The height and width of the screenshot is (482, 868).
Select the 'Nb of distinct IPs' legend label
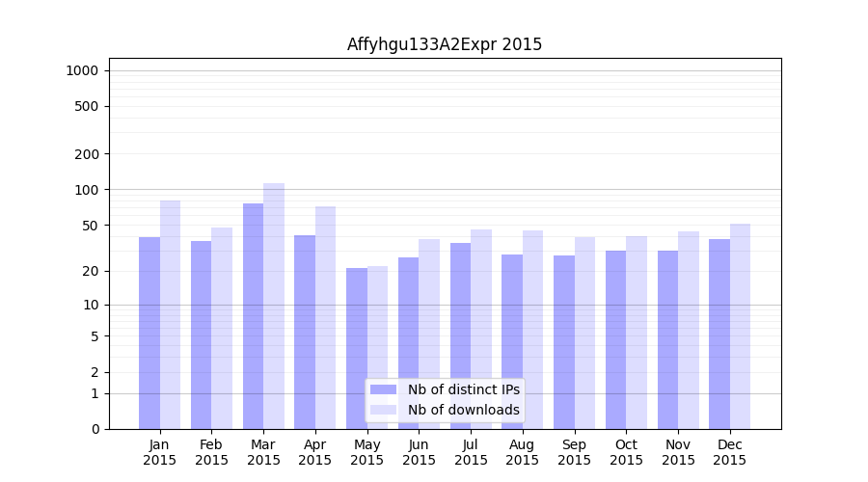click(x=463, y=389)
